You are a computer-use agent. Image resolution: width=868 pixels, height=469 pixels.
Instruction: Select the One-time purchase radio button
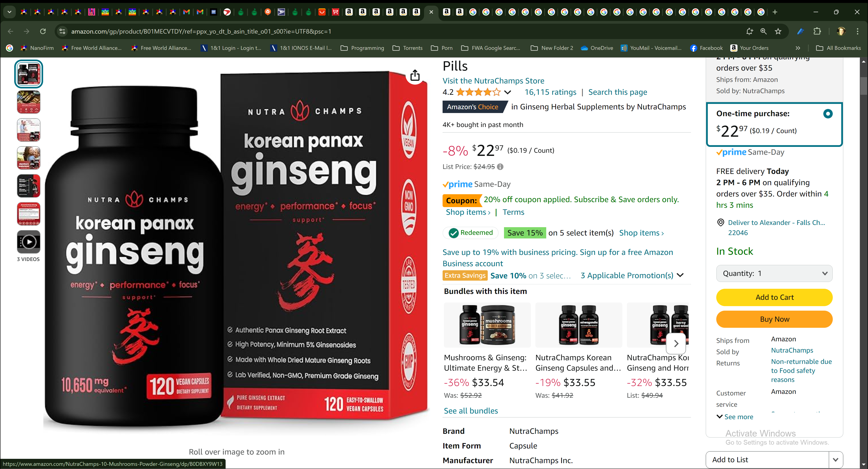tap(828, 114)
